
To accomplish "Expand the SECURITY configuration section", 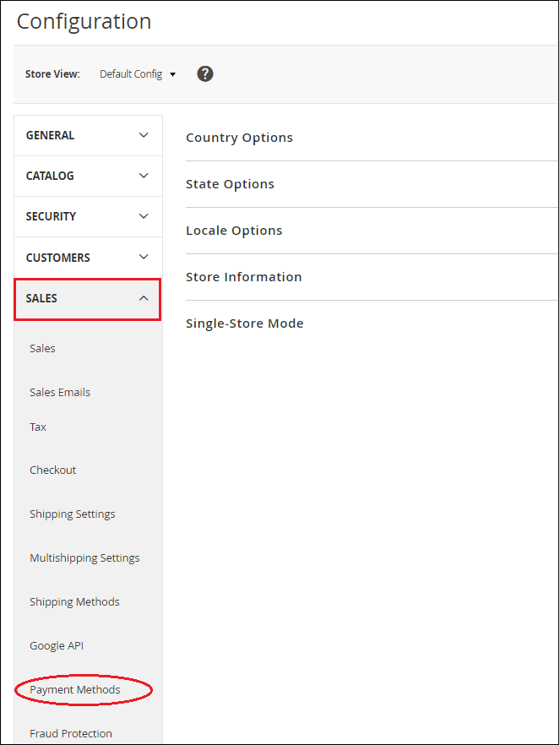I will [88, 216].
